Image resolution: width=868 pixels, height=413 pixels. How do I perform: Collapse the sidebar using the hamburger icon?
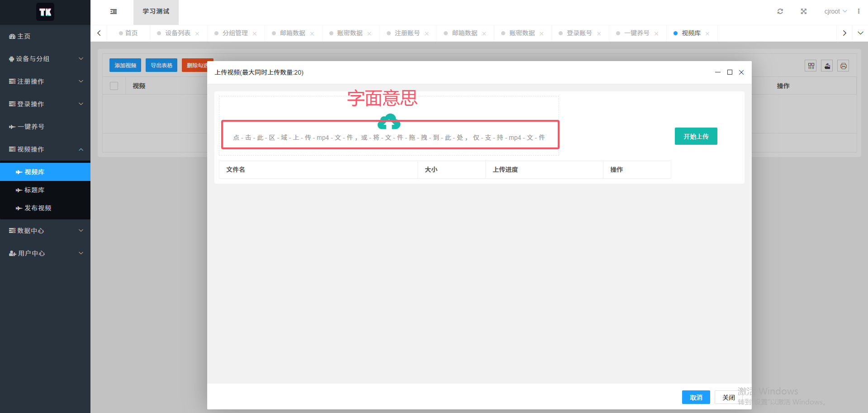(113, 11)
